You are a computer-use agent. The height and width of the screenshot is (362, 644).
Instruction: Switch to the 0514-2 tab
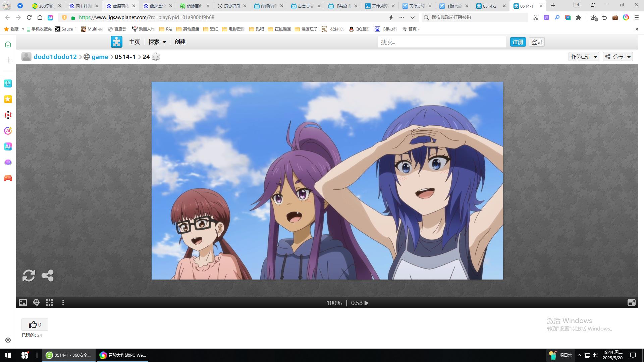[x=490, y=6]
